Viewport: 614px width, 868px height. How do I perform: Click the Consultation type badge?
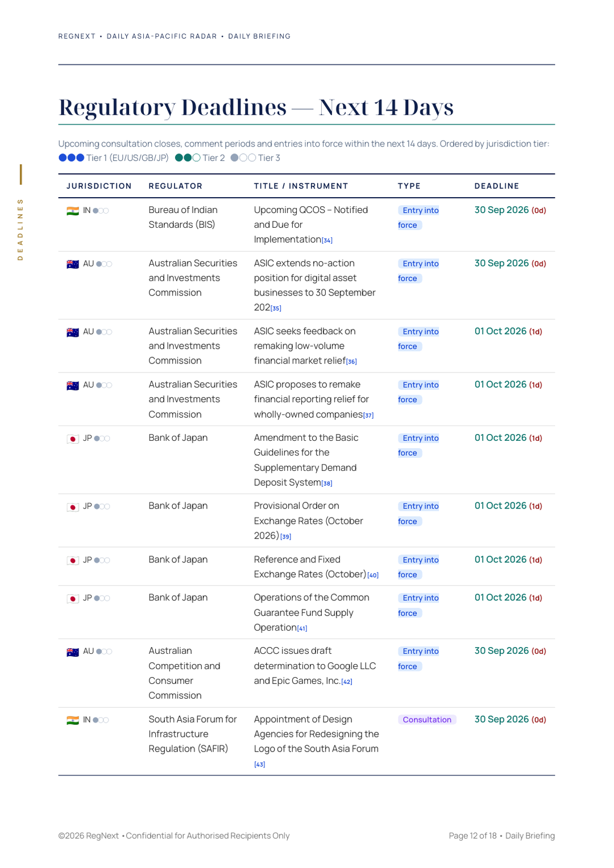pos(427,720)
